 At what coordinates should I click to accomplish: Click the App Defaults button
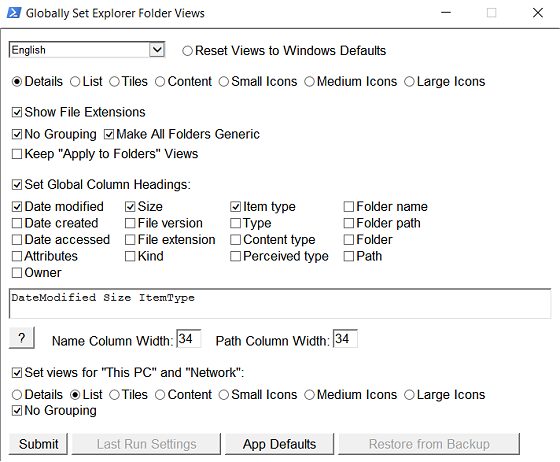click(279, 444)
